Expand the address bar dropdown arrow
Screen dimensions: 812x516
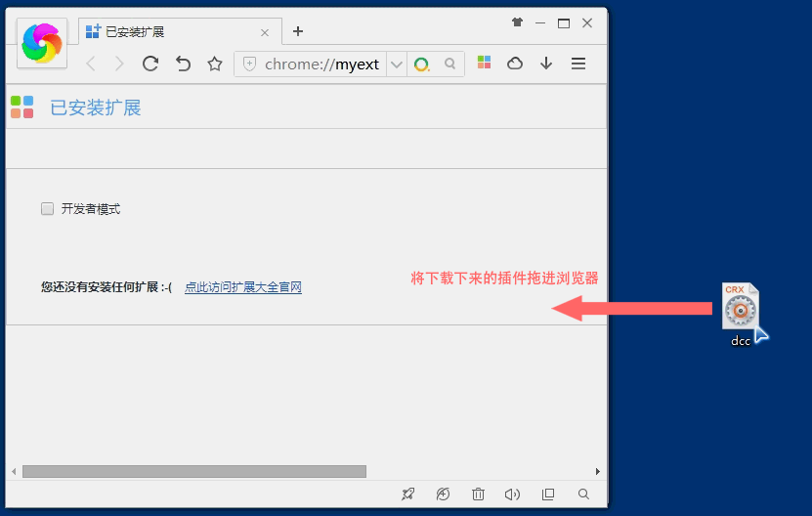(x=396, y=64)
